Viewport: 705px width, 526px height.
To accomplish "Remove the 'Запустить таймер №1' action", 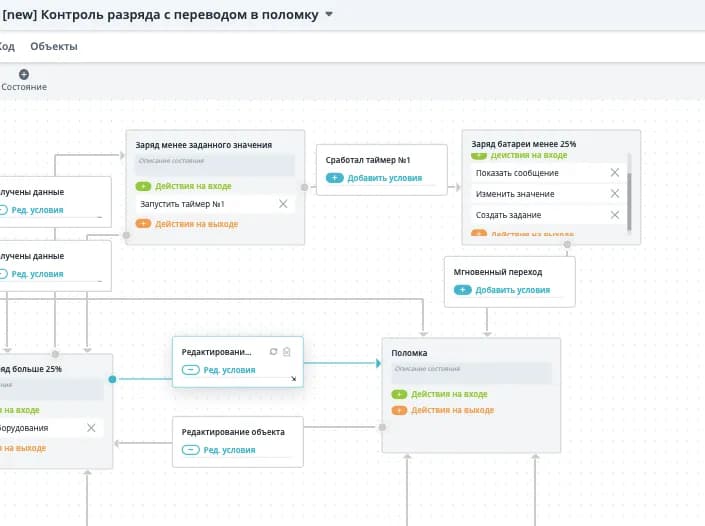I will point(283,204).
